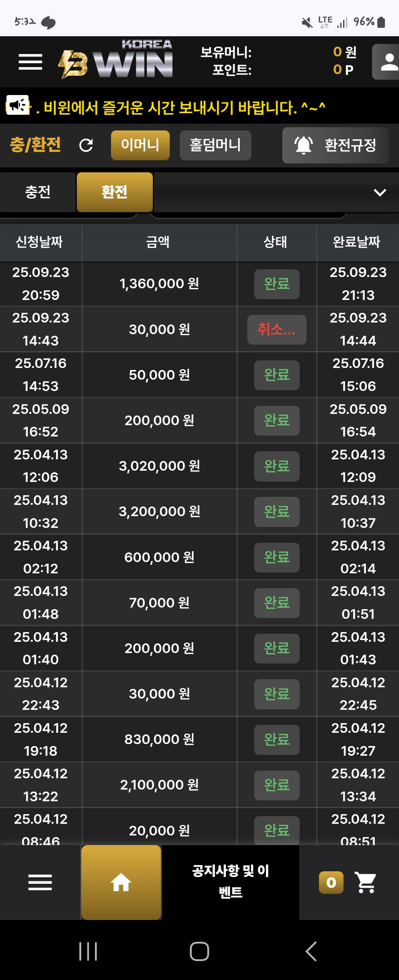Go home via bottom house icon

click(121, 882)
